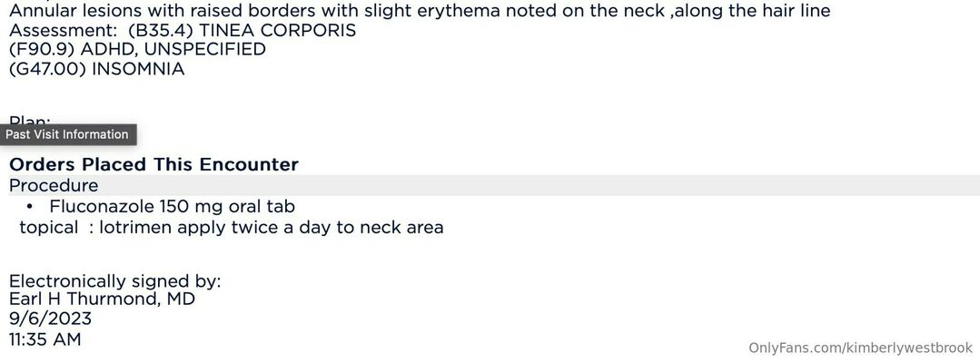This screenshot has width=980, height=363.
Task: Select the signer name Earl H Thurmond, MD
Action: pyautogui.click(x=102, y=299)
